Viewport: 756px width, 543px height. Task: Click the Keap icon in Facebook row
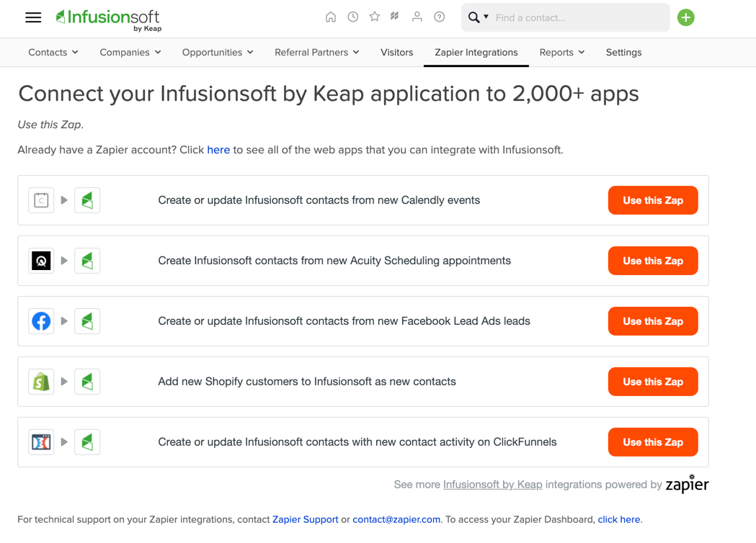click(87, 321)
